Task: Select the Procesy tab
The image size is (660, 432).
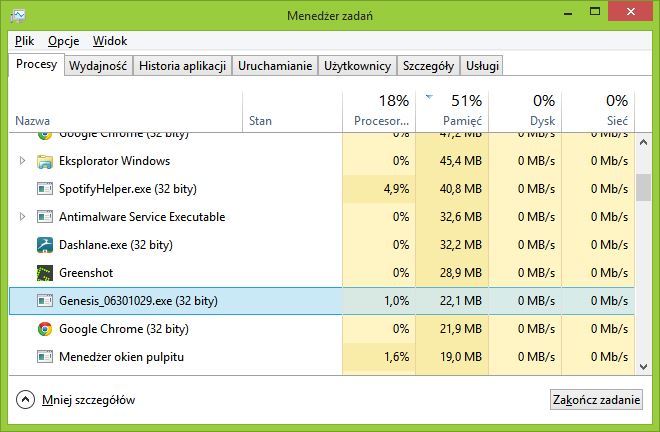Action: point(36,64)
